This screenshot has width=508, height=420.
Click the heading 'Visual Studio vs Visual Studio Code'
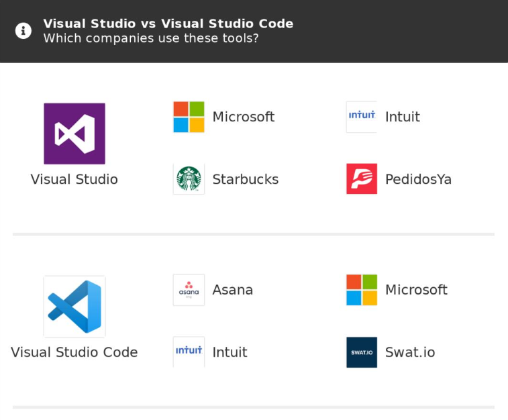click(168, 23)
